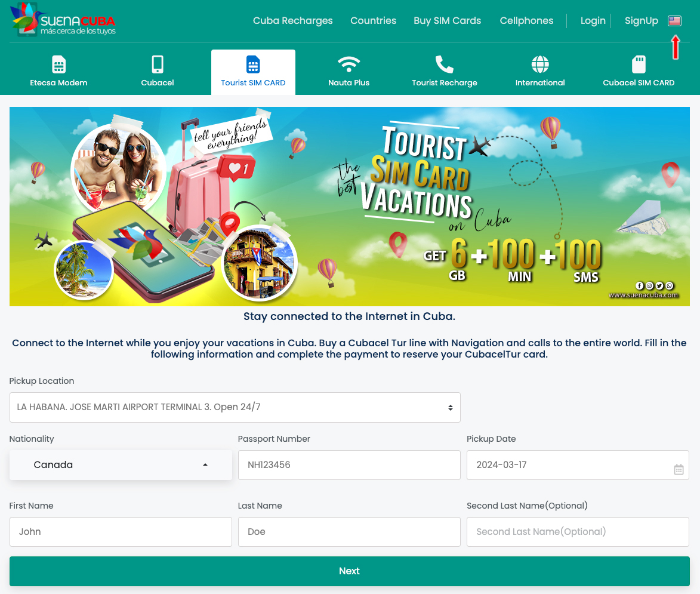Click the Next button

coord(350,571)
